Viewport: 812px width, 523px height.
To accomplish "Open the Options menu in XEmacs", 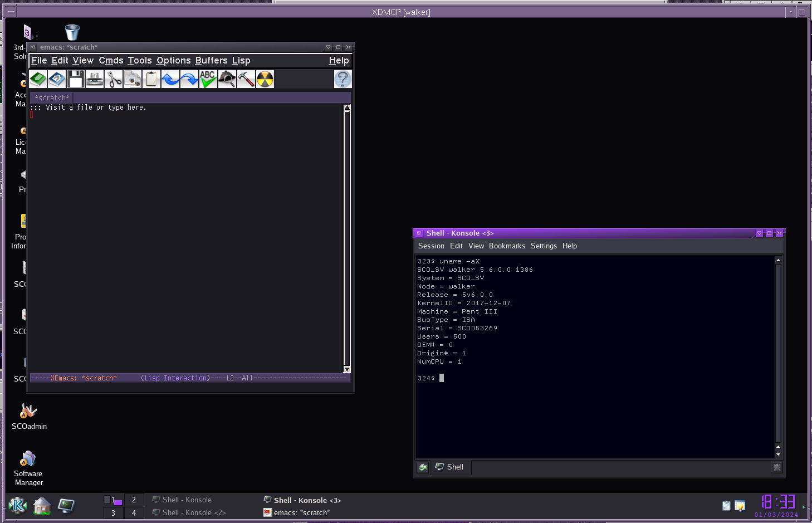I will pos(174,61).
